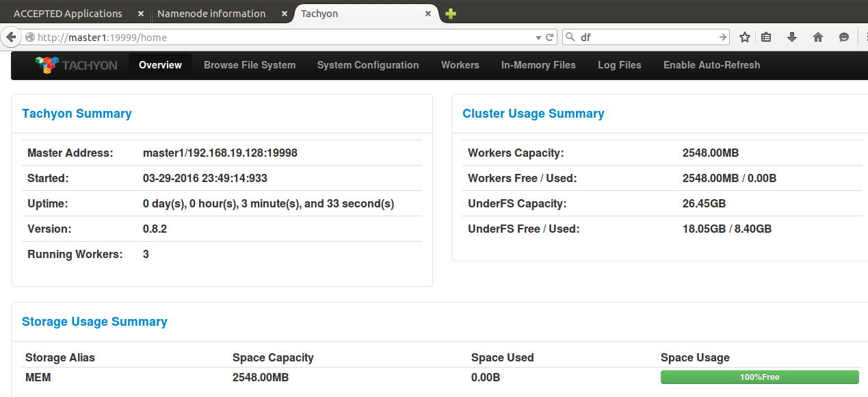Select the Tachyon browser tab
Image resolution: width=868 pixels, height=397 pixels.
tap(319, 14)
